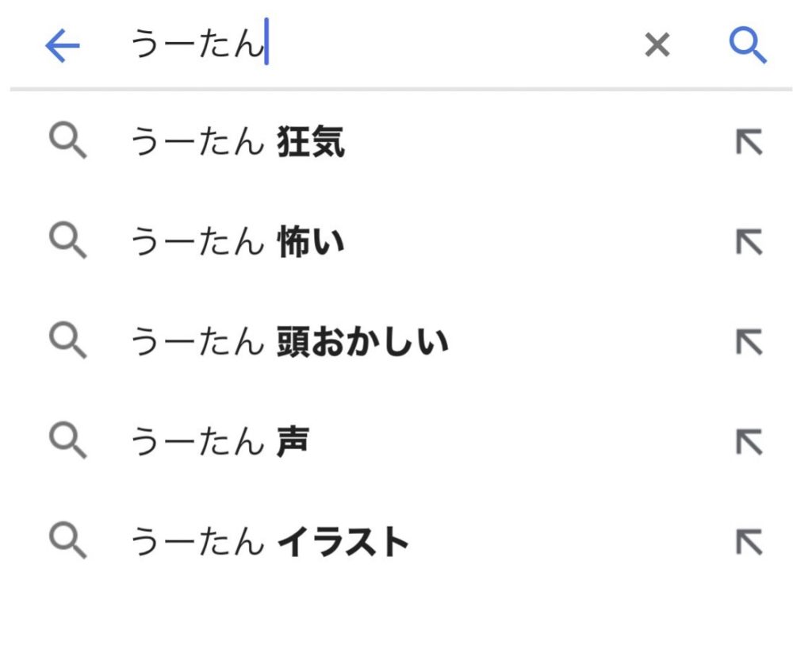The height and width of the screenshot is (657, 812).
Task: Tap the blue search magnifier button
Action: click(x=748, y=47)
